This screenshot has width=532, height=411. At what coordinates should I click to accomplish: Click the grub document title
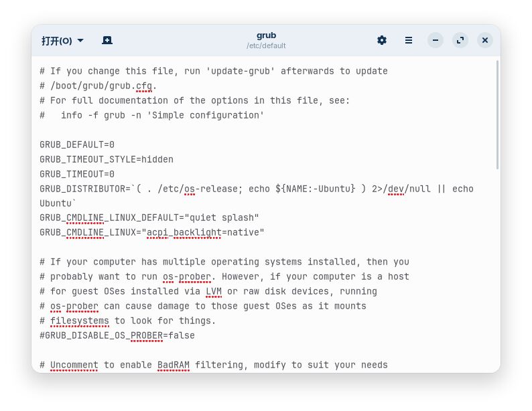[x=266, y=35]
